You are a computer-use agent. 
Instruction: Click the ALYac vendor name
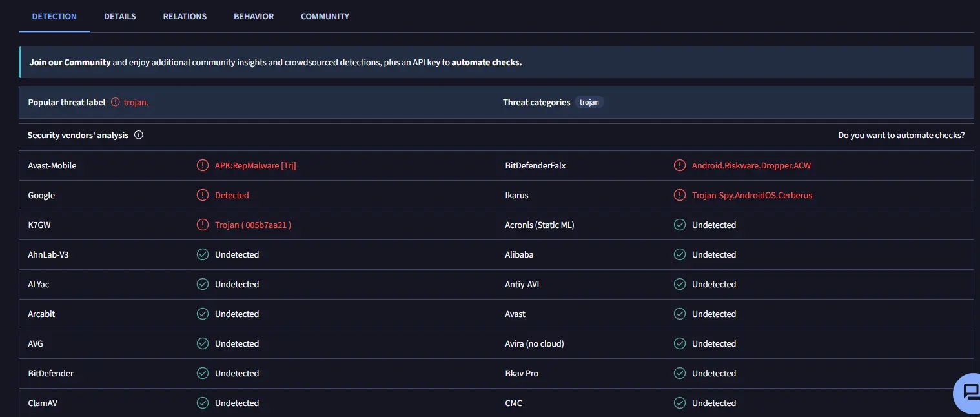[39, 284]
